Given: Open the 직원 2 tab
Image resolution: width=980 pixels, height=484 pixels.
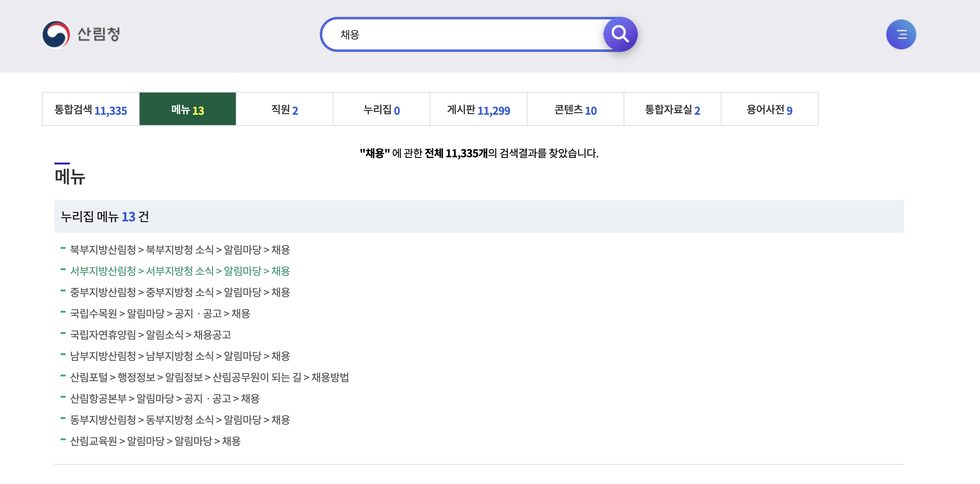Looking at the screenshot, I should (x=284, y=109).
